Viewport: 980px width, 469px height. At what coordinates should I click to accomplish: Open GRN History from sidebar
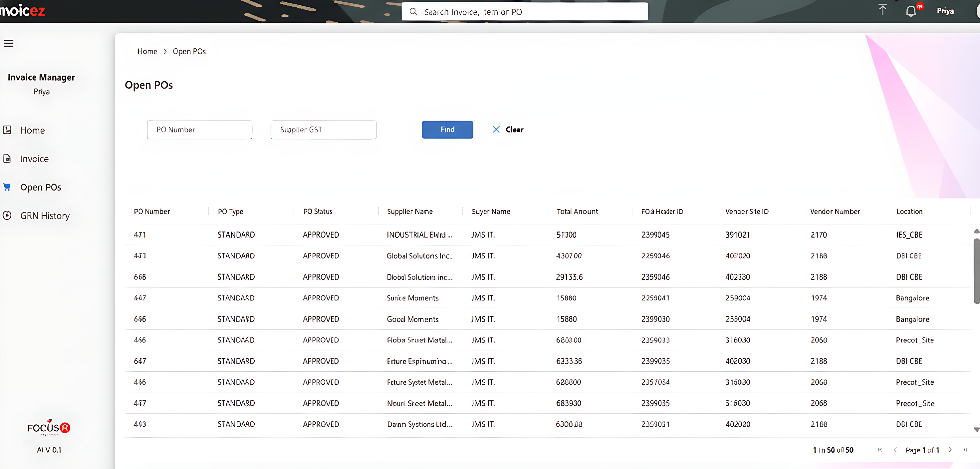[45, 216]
